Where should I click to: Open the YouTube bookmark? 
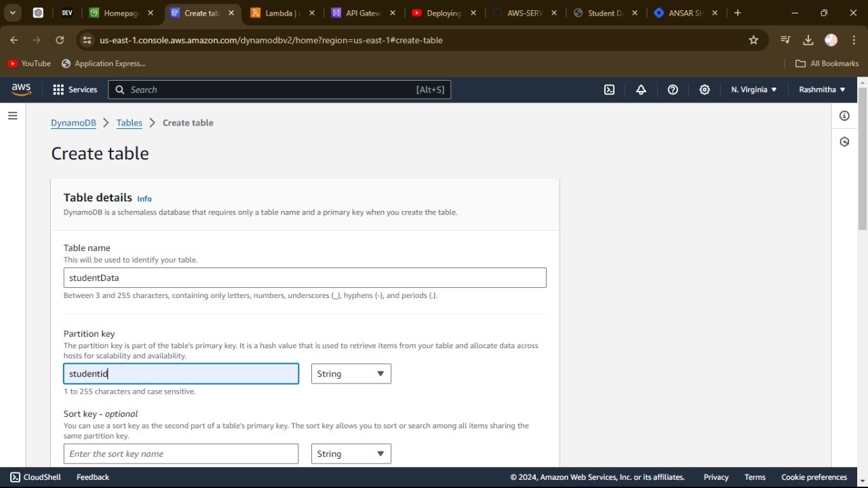(29, 63)
